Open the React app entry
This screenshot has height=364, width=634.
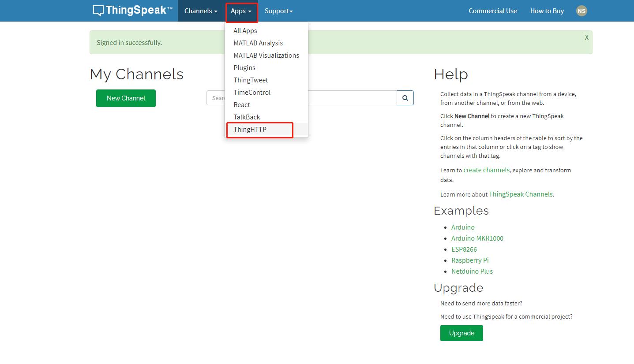pos(242,104)
